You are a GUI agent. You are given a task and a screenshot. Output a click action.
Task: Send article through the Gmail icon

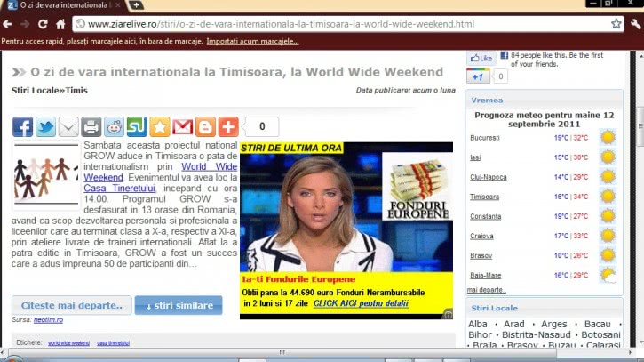[183, 126]
